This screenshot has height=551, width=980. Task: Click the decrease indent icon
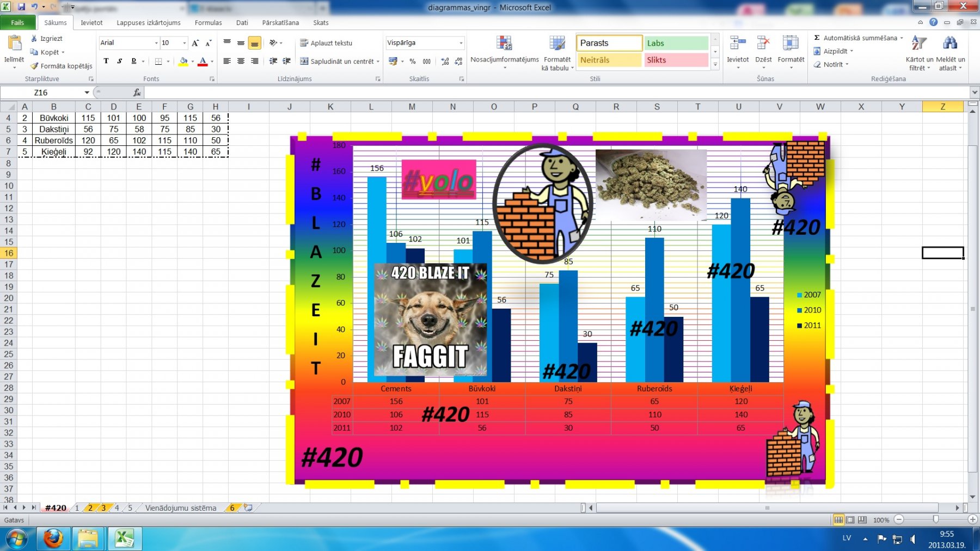(x=273, y=61)
